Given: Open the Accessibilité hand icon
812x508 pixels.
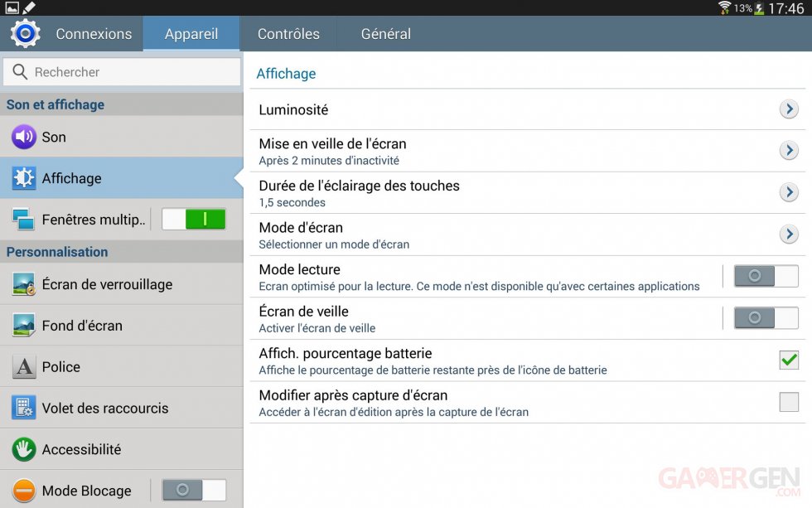Looking at the screenshot, I should pyautogui.click(x=24, y=449).
